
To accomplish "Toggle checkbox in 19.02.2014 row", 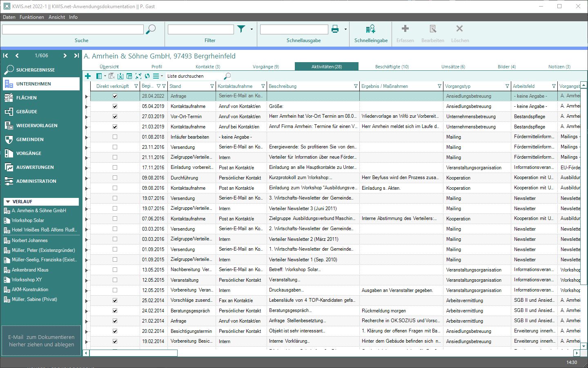I will click(x=115, y=341).
